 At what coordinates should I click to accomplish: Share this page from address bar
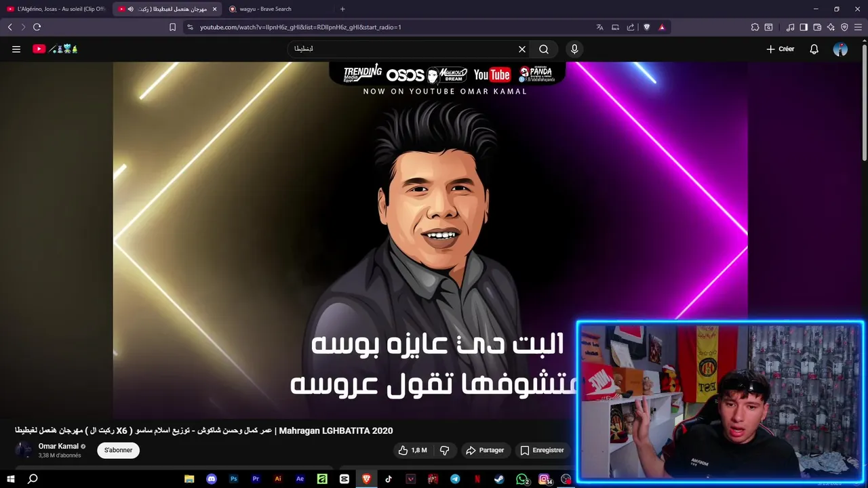(x=631, y=27)
